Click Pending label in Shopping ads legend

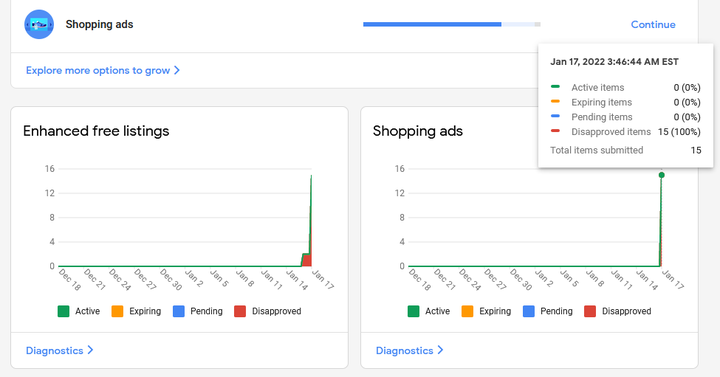click(556, 311)
